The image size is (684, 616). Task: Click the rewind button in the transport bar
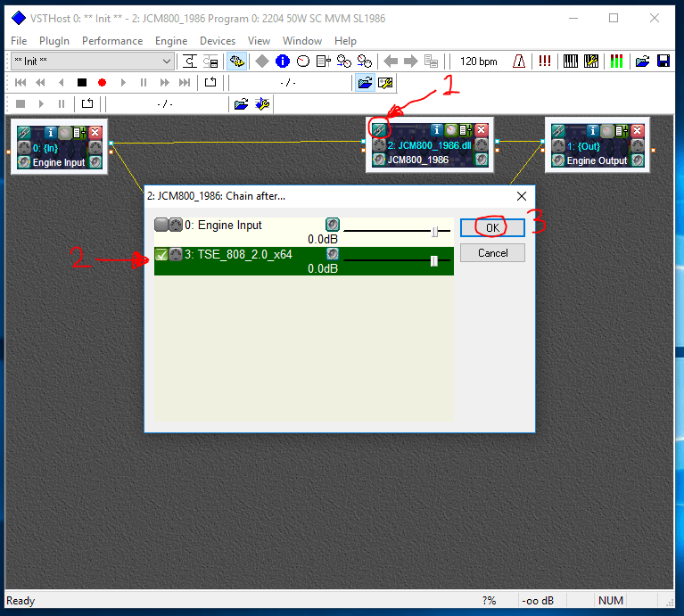pyautogui.click(x=40, y=82)
